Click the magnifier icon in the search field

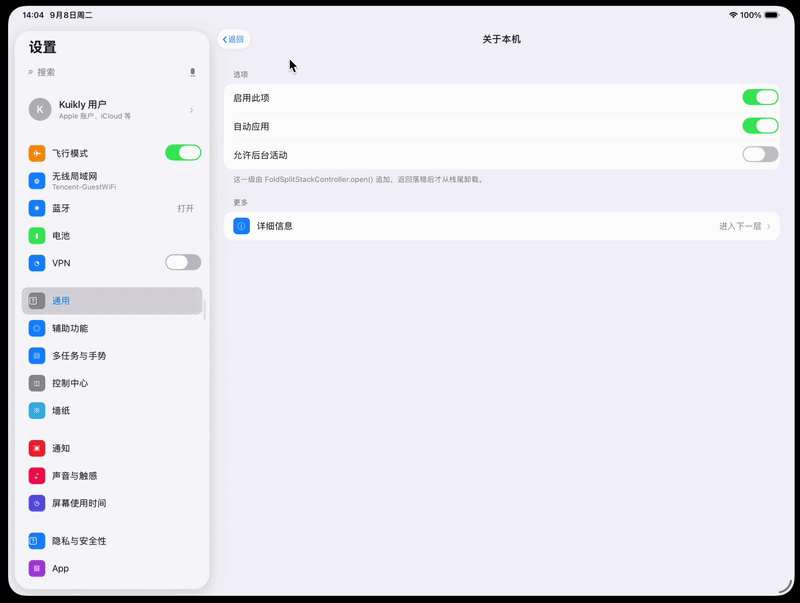(31, 72)
